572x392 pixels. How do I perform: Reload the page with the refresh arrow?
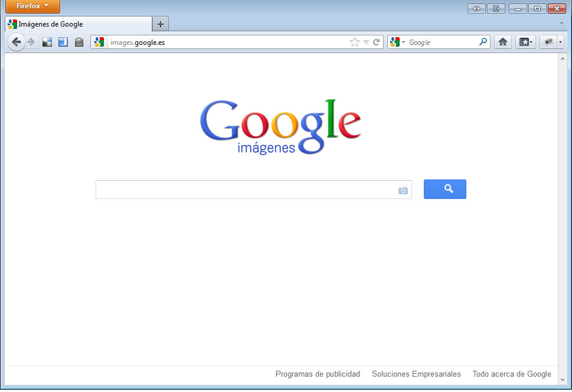pos(377,43)
